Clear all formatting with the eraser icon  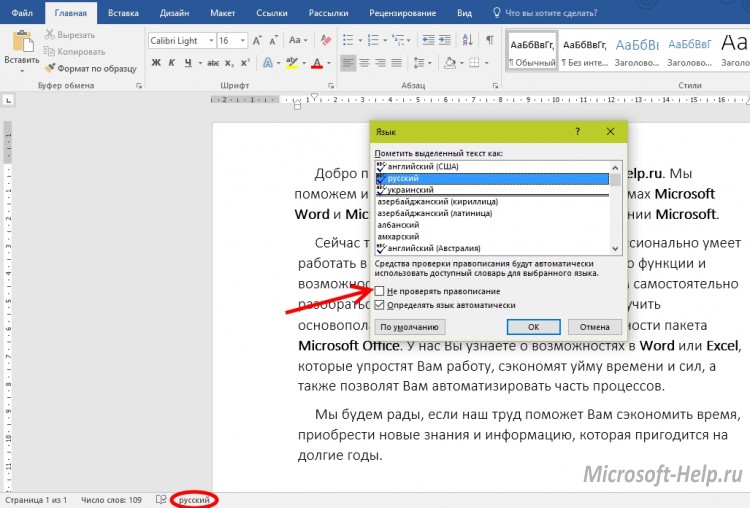[326, 40]
